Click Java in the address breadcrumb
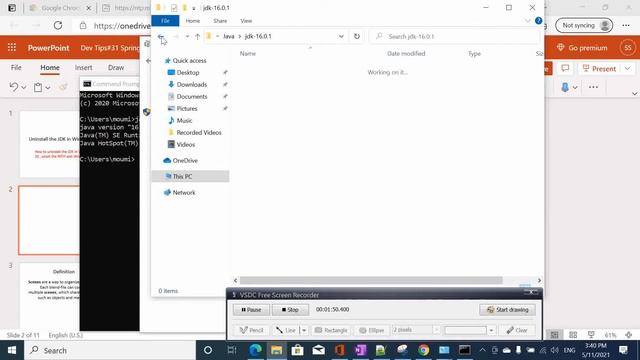 [x=229, y=36]
